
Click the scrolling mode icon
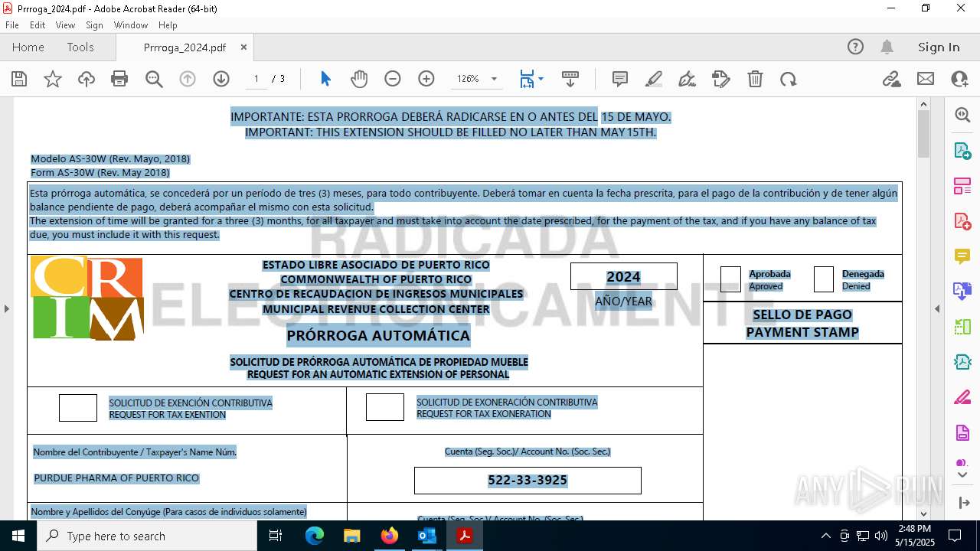(x=570, y=79)
